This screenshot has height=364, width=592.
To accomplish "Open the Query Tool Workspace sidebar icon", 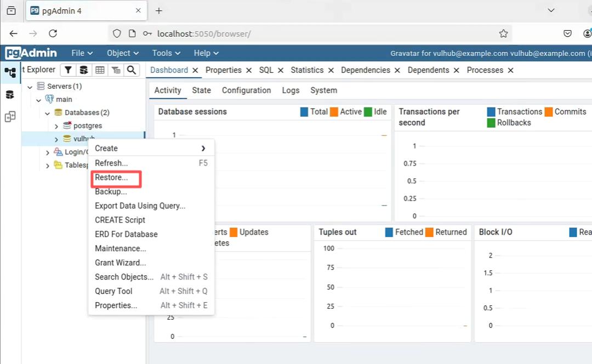I will click(x=10, y=94).
